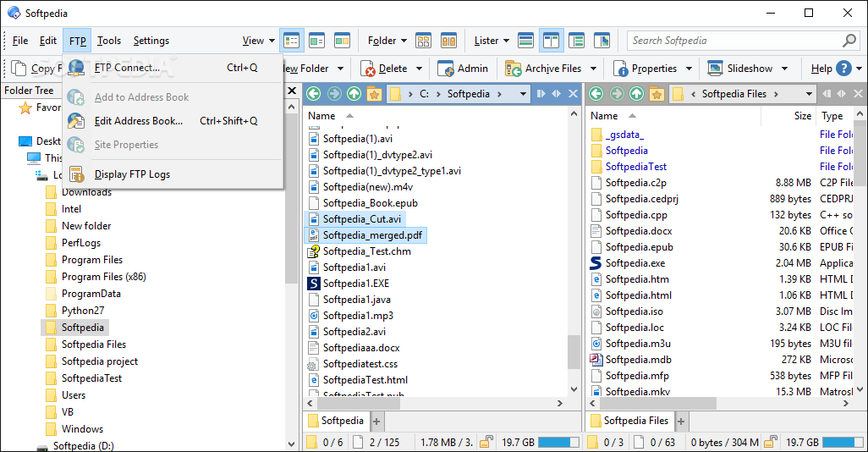
Task: Go back in the left Softpedia pane
Action: click(314, 94)
